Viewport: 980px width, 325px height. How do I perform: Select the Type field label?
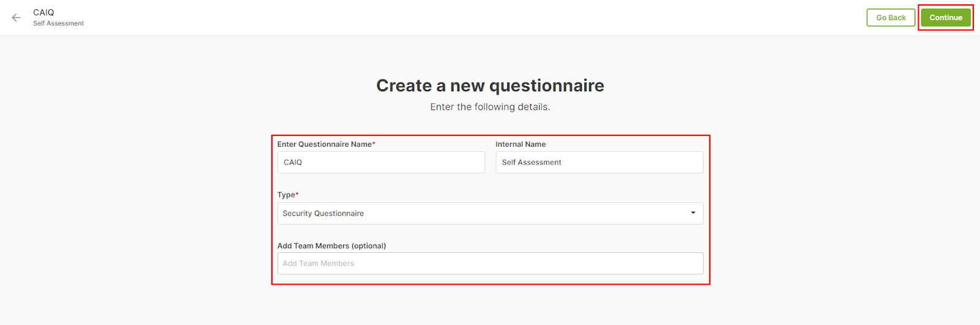click(286, 195)
